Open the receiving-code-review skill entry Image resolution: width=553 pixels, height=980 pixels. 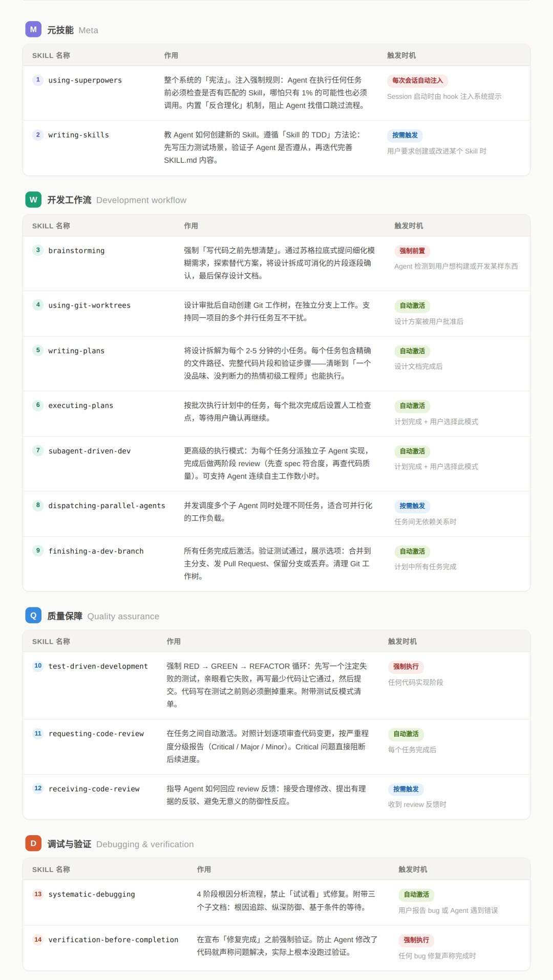pos(94,789)
